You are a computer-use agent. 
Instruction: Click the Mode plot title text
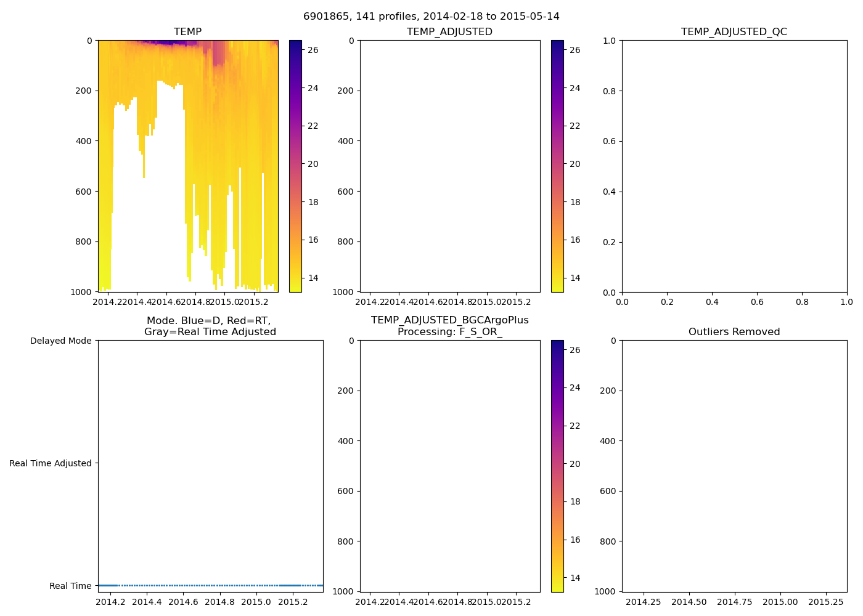click(x=210, y=326)
